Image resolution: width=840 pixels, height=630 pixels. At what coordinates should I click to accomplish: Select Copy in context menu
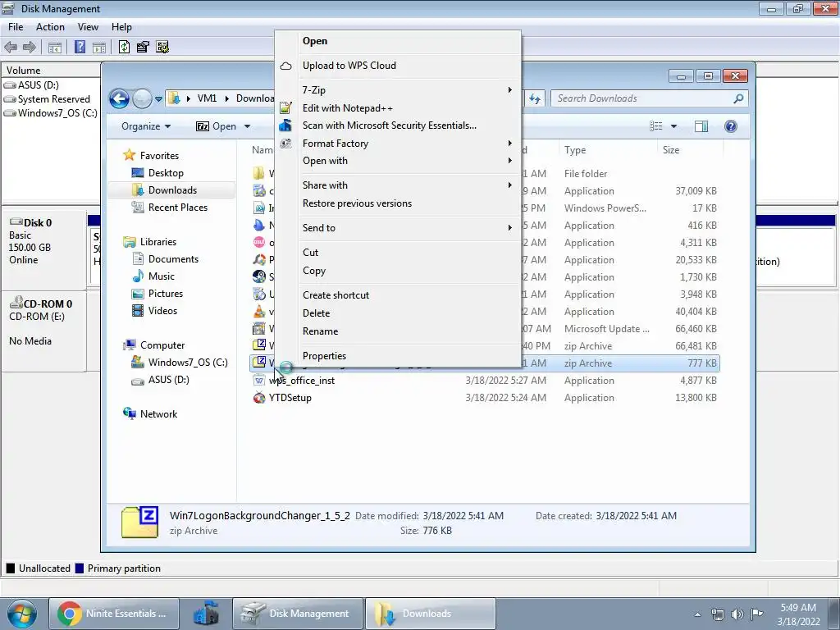pyautogui.click(x=409, y=271)
